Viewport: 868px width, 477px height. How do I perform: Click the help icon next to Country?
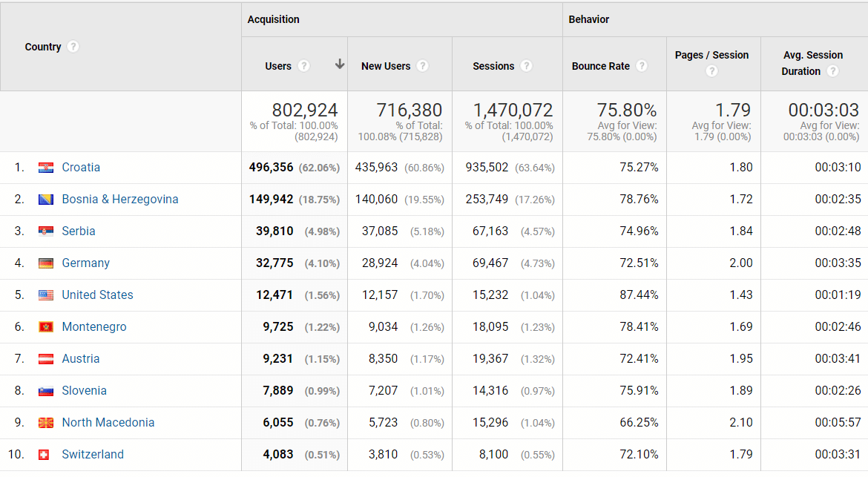(x=73, y=47)
